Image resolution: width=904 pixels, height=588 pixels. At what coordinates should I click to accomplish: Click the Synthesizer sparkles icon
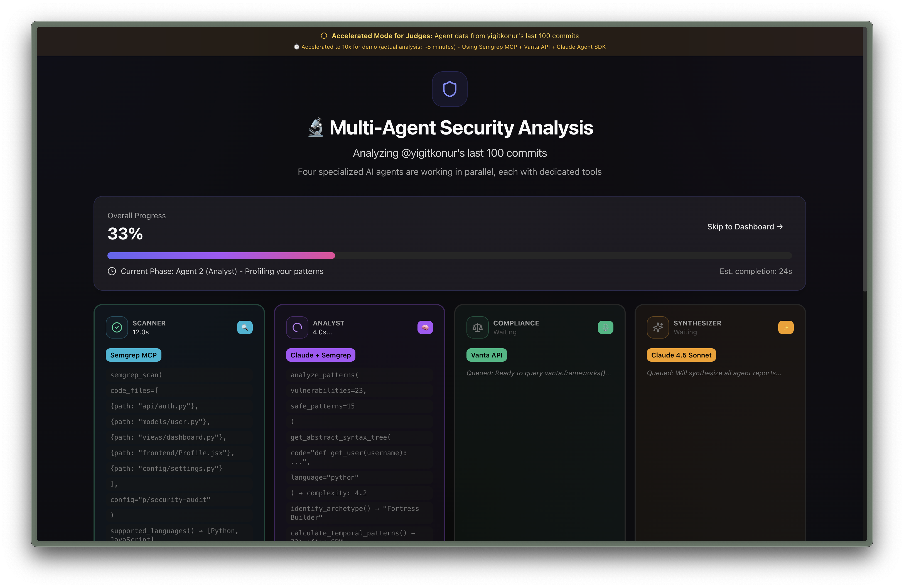pyautogui.click(x=658, y=327)
